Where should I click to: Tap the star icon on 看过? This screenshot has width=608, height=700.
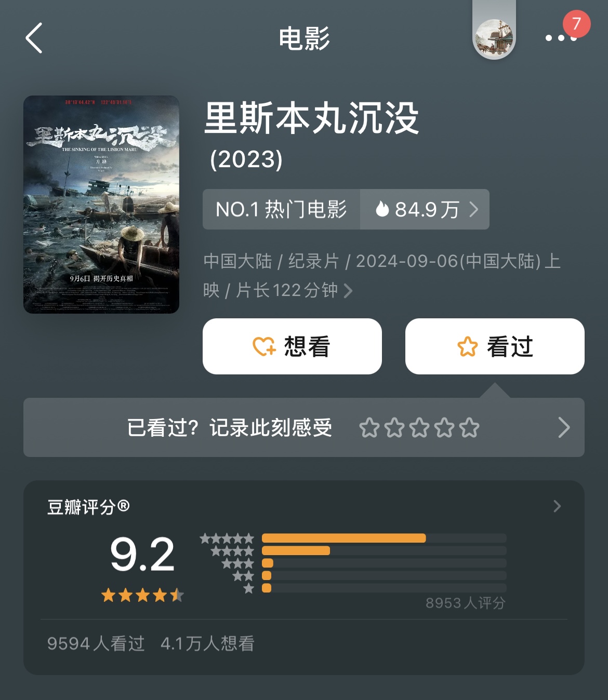point(468,346)
